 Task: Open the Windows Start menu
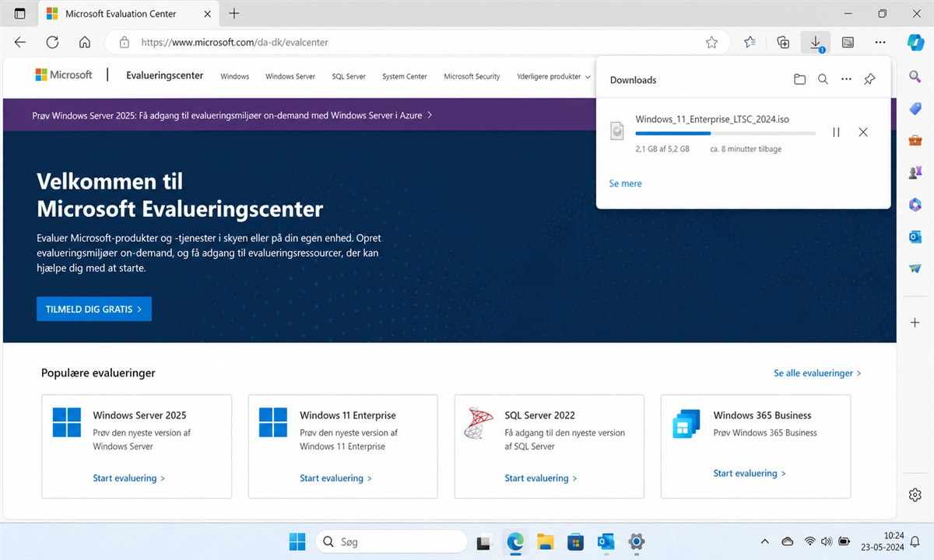coord(297,541)
